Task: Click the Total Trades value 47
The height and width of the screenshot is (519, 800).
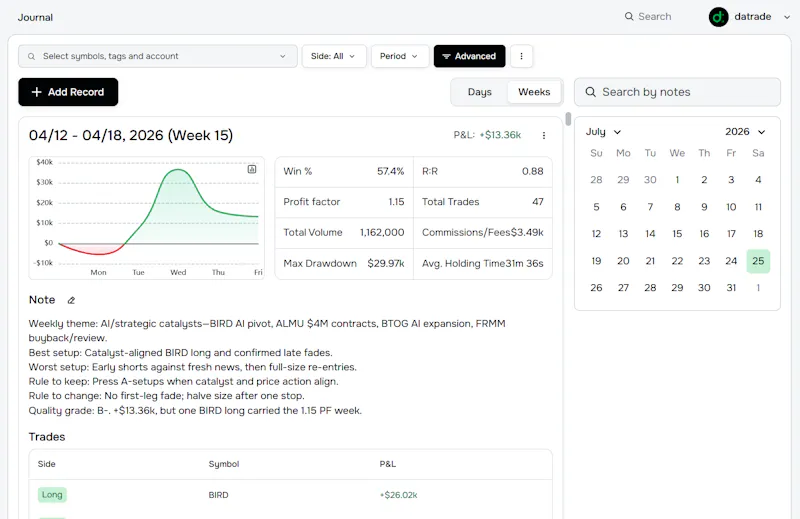Action: (538, 202)
